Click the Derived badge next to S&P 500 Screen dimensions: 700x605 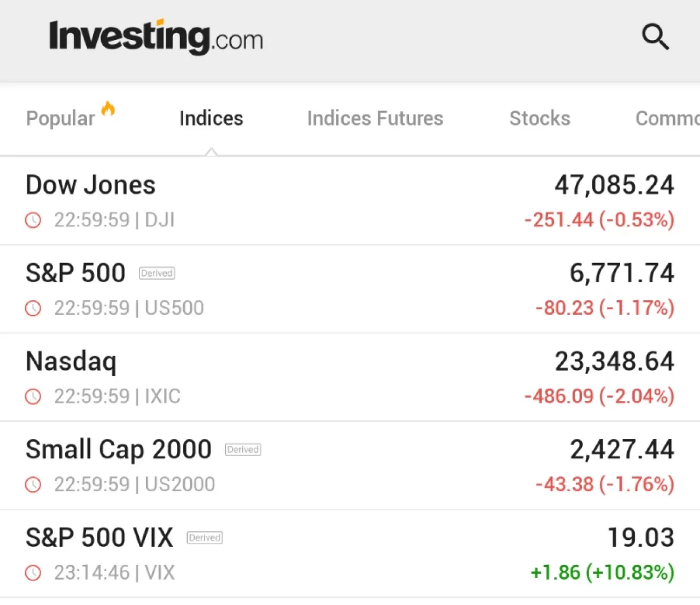coord(156,273)
